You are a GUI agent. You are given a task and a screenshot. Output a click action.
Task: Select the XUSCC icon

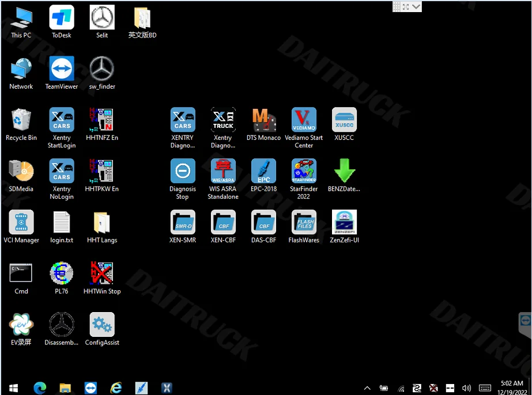(x=344, y=124)
